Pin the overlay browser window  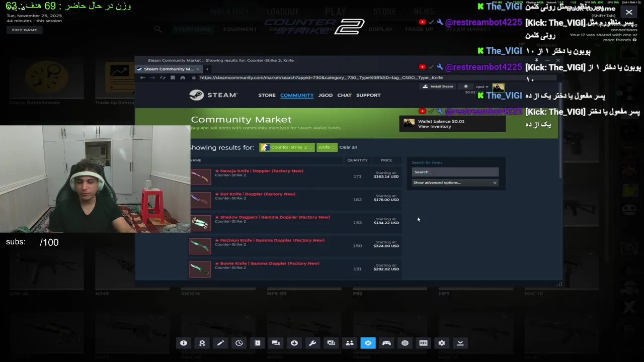(x=536, y=60)
